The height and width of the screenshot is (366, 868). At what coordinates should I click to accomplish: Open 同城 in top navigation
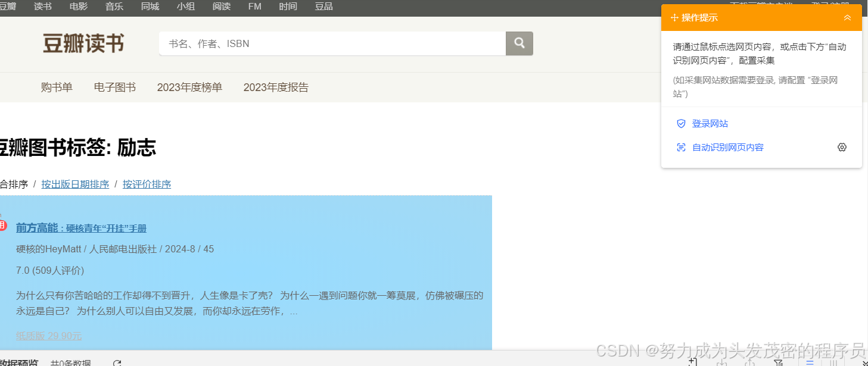pyautogui.click(x=150, y=7)
